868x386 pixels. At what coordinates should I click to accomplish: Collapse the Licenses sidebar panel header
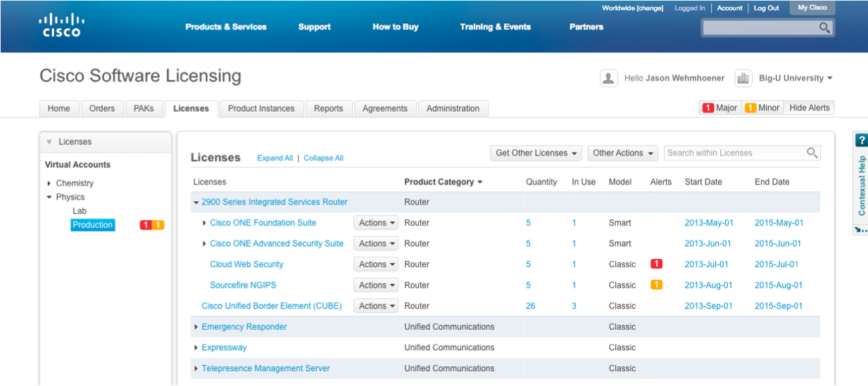[x=105, y=142]
